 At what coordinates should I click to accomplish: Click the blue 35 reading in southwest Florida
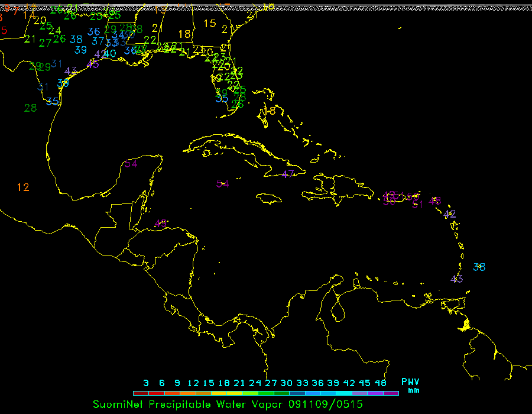222,99
